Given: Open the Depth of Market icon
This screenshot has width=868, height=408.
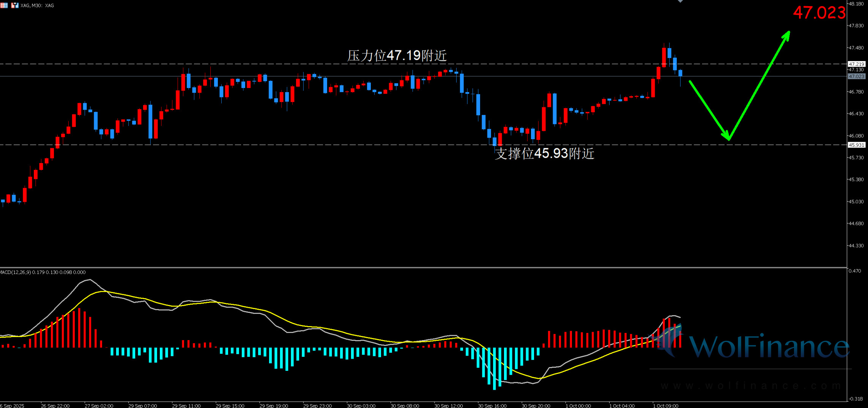Looking at the screenshot, I should pyautogui.click(x=4, y=5).
